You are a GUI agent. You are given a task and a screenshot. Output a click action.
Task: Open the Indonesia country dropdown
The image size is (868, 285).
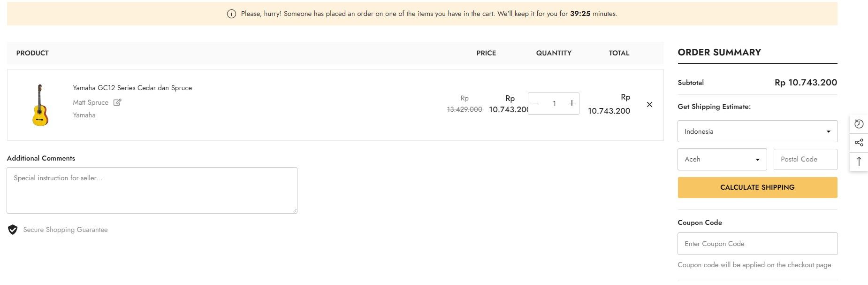[757, 131]
